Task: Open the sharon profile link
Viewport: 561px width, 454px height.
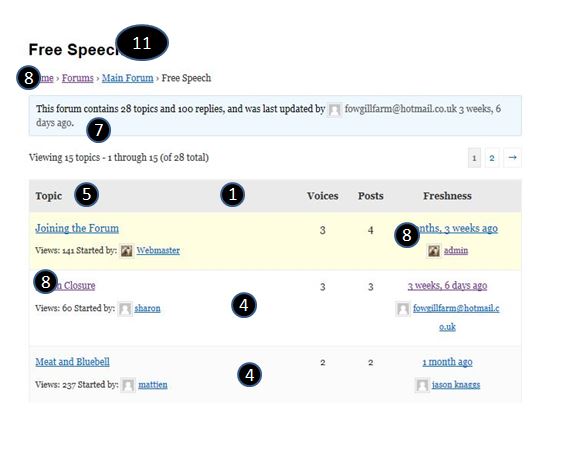Action: [x=147, y=308]
